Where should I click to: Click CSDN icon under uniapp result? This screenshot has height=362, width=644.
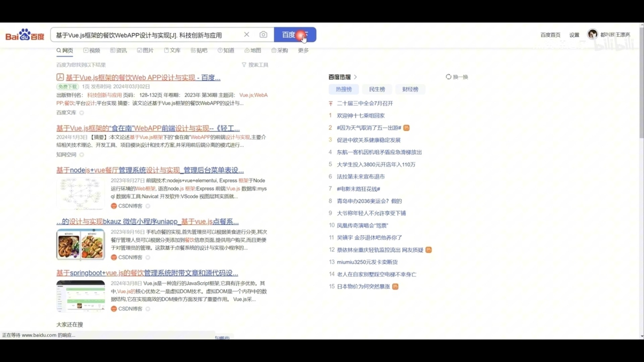(x=114, y=257)
